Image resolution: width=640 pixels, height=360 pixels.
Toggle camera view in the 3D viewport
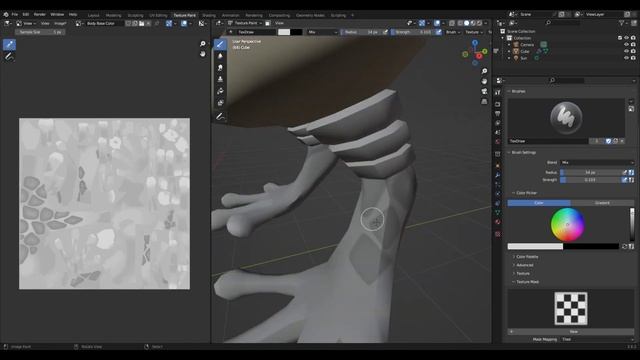[484, 91]
